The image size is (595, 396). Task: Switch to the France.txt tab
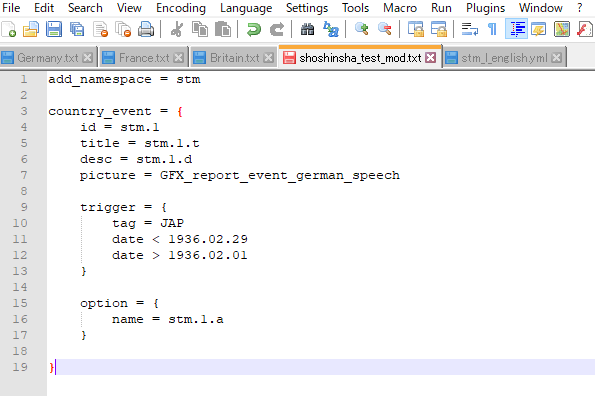pyautogui.click(x=144, y=58)
